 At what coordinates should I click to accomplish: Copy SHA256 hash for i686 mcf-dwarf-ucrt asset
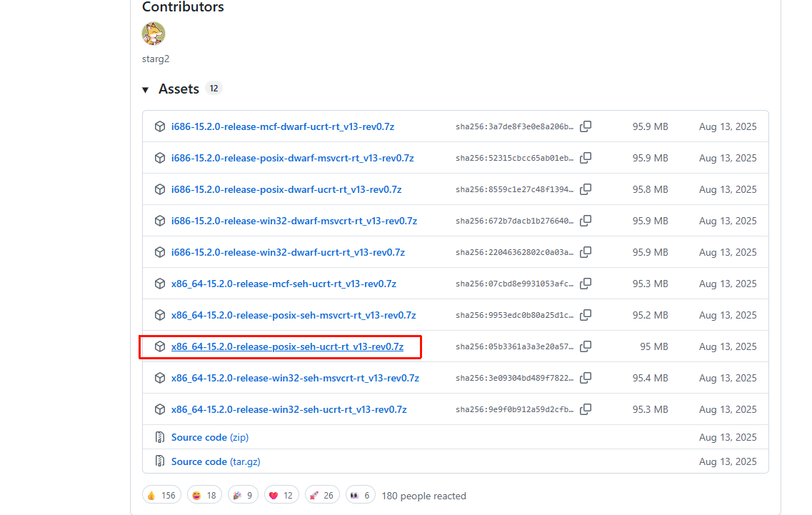tap(586, 126)
